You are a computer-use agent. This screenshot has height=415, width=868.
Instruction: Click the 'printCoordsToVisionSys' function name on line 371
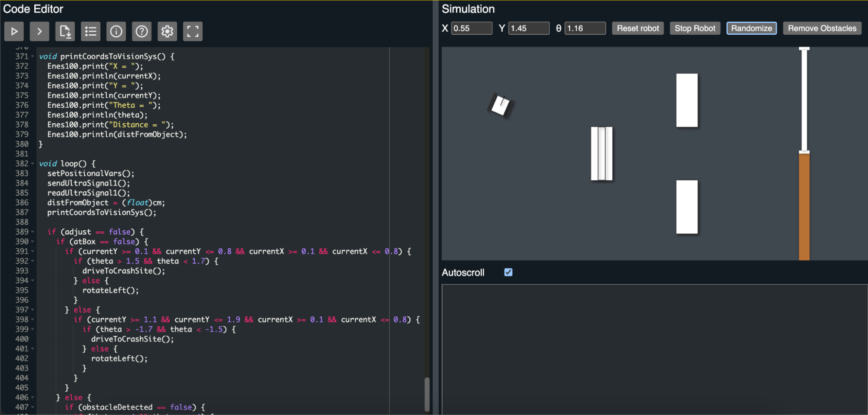109,56
